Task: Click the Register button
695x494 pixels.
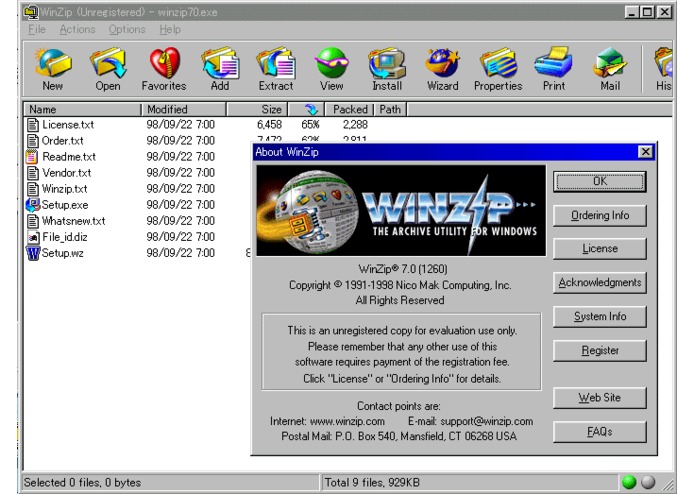Action: point(600,350)
